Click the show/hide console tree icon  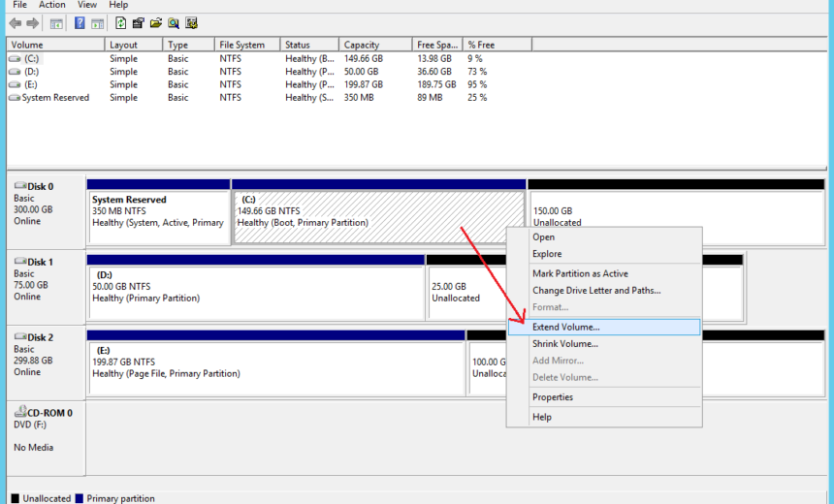[x=57, y=22]
